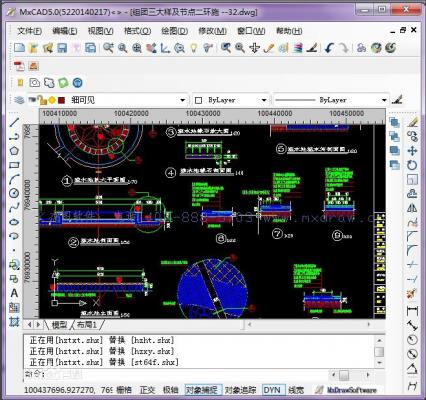426x400 pixels.
Task: Click the 栅格 grid button
Action: coord(124,390)
